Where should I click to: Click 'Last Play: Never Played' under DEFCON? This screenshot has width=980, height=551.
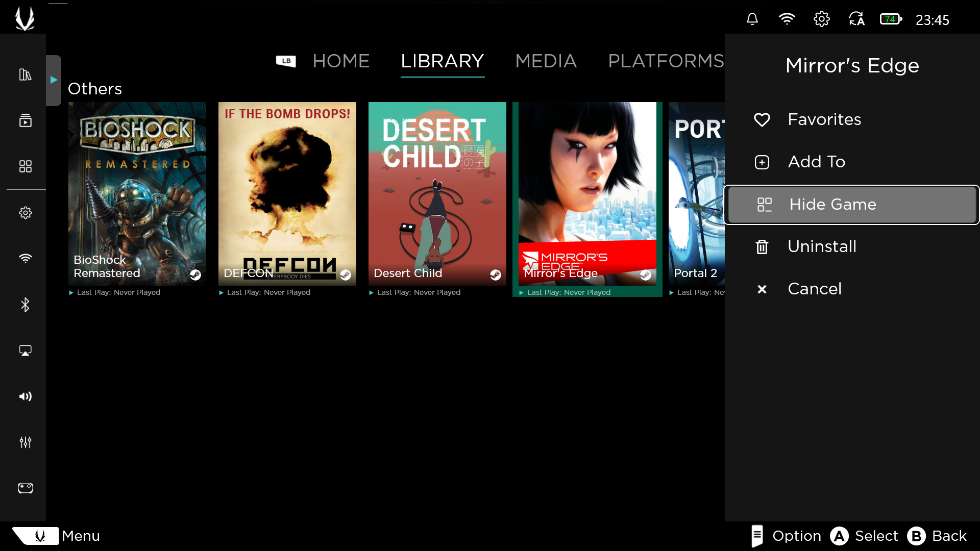tap(268, 293)
